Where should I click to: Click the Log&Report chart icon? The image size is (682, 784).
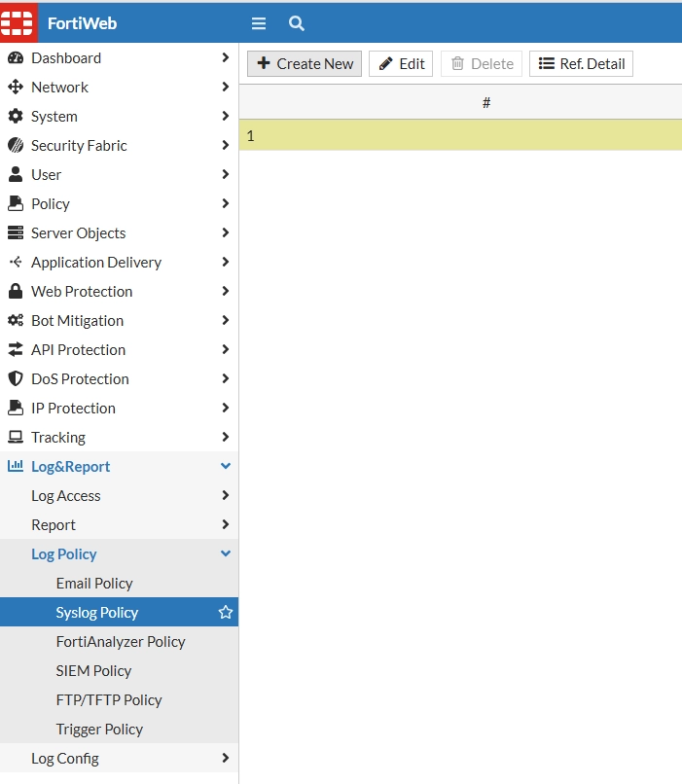[16, 466]
